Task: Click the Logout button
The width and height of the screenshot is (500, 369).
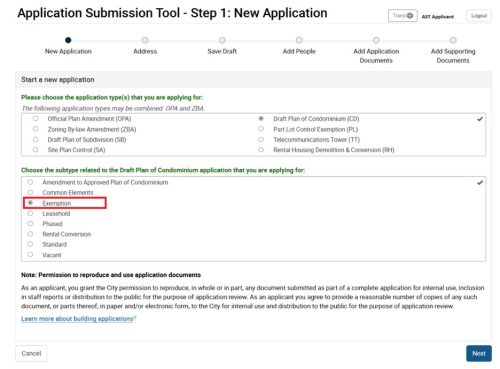Action: (479, 16)
